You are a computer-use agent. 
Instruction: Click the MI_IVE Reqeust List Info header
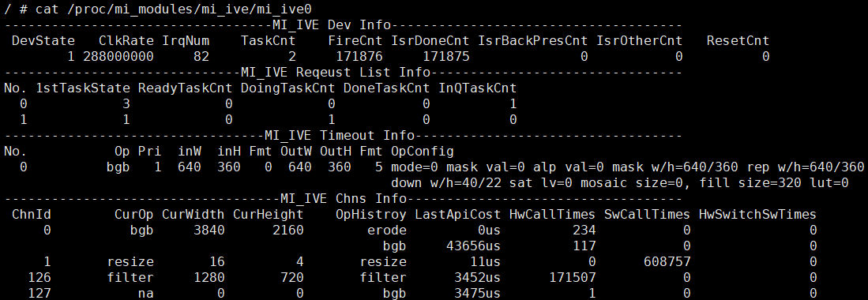click(x=336, y=73)
